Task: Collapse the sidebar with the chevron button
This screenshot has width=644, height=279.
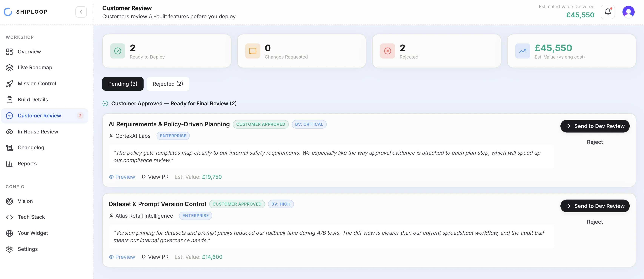Action: 81,12
